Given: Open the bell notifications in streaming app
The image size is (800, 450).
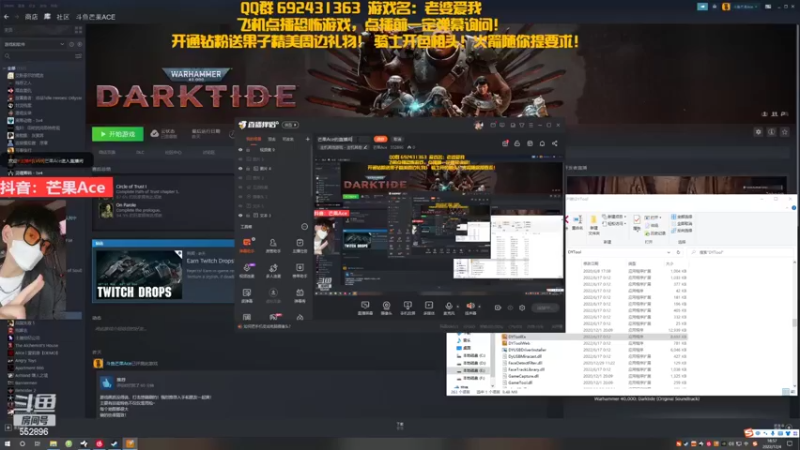Looking at the screenshot, I should (x=542, y=143).
